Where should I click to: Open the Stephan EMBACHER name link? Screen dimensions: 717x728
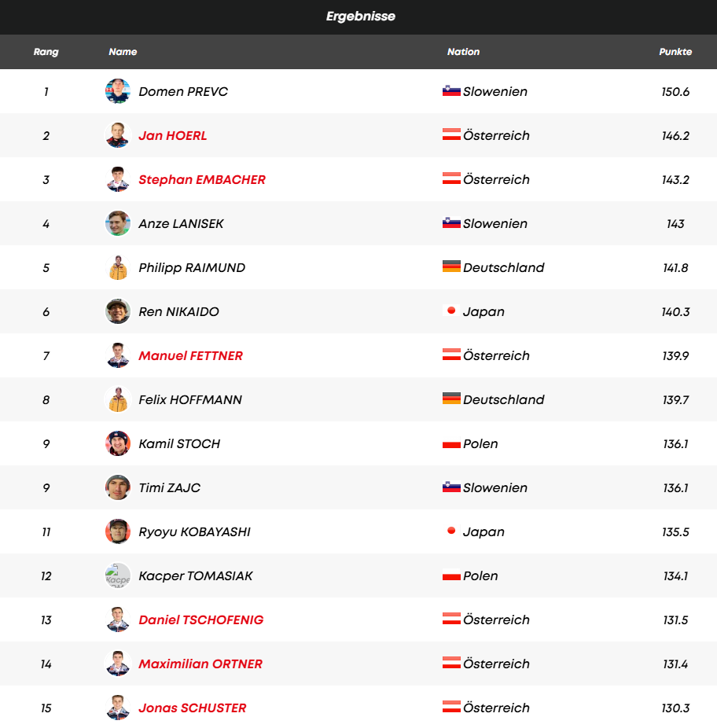click(x=202, y=179)
